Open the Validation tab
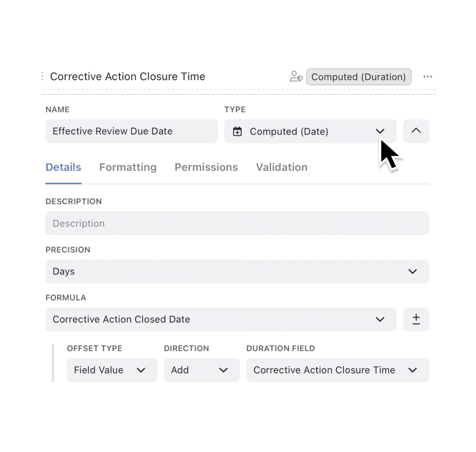The height and width of the screenshot is (452, 476). (x=281, y=167)
